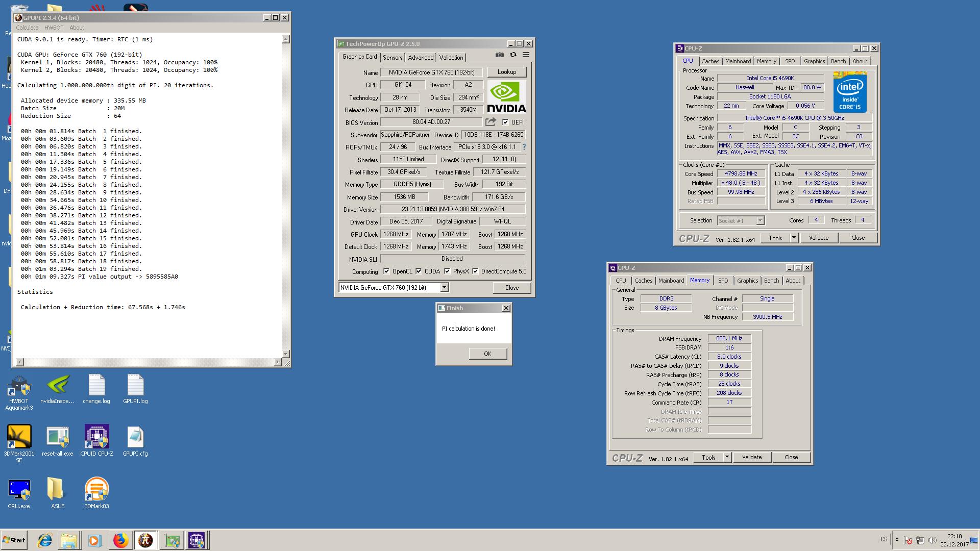Switch to GPUPI taskbar button
The width and height of the screenshot is (980, 551).
[x=145, y=540]
